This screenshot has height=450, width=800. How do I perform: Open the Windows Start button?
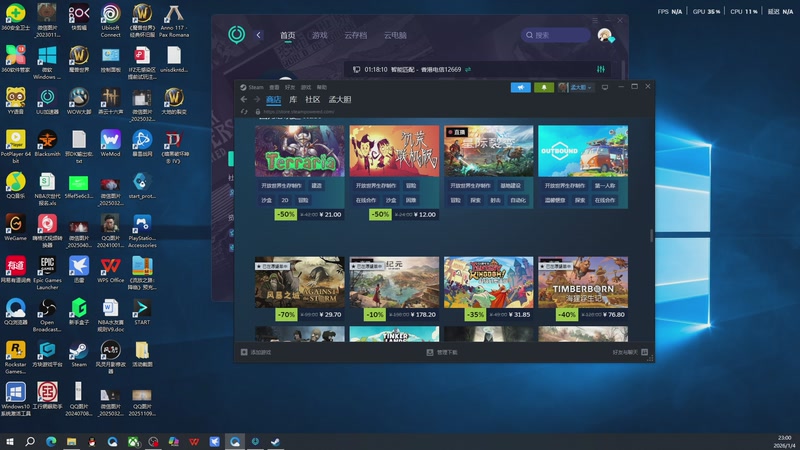pyautogui.click(x=9, y=441)
